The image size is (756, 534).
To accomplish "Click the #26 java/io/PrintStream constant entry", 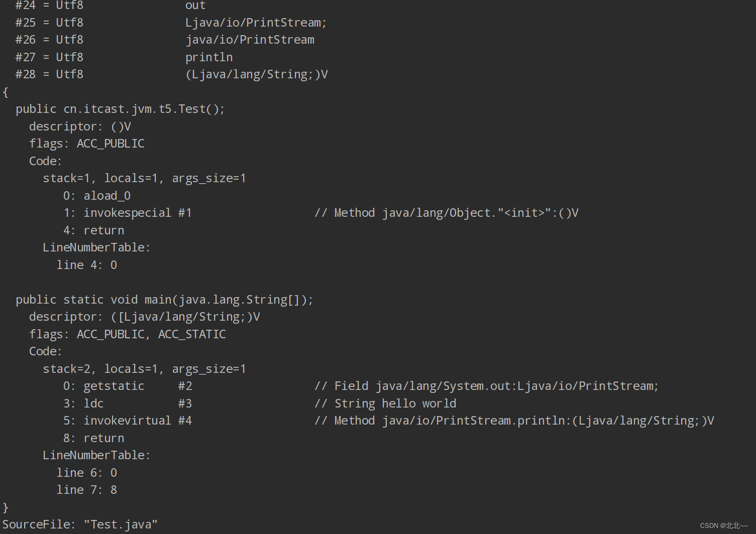I will (165, 40).
